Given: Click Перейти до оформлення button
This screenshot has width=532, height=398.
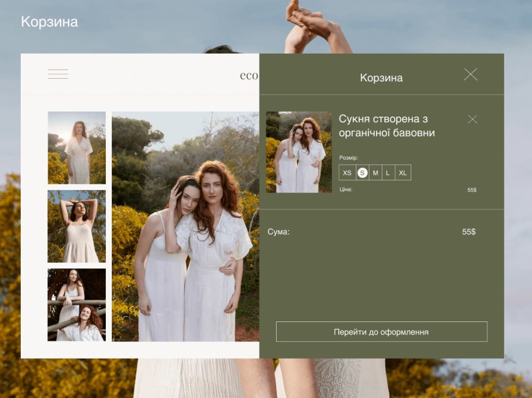Looking at the screenshot, I should click(381, 332).
